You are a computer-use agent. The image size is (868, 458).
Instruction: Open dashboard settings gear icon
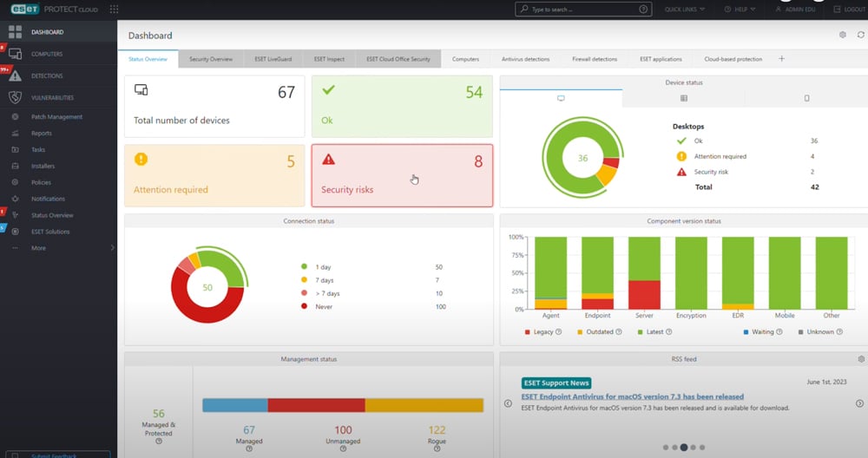point(842,35)
